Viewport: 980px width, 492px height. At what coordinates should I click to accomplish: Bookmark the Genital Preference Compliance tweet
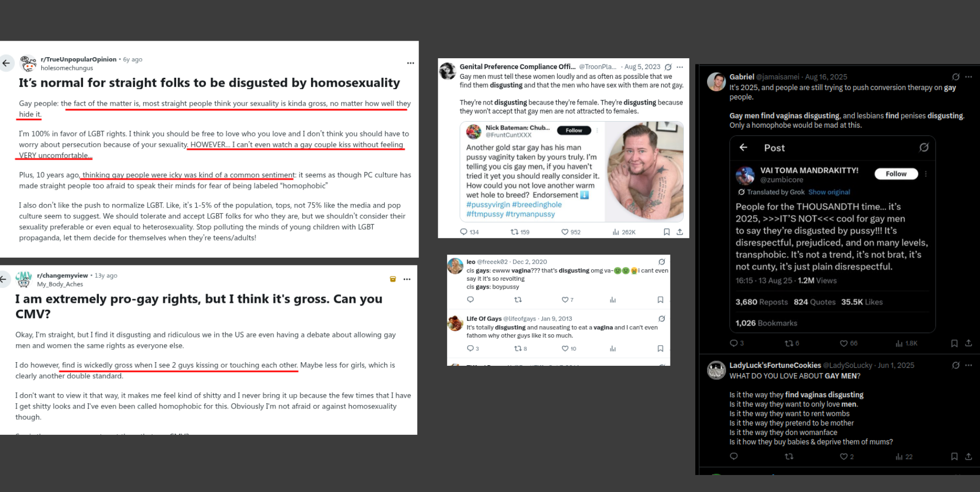click(x=666, y=232)
